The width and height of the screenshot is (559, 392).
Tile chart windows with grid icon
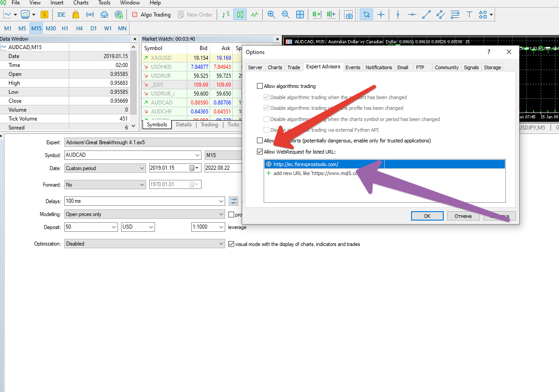click(x=300, y=14)
